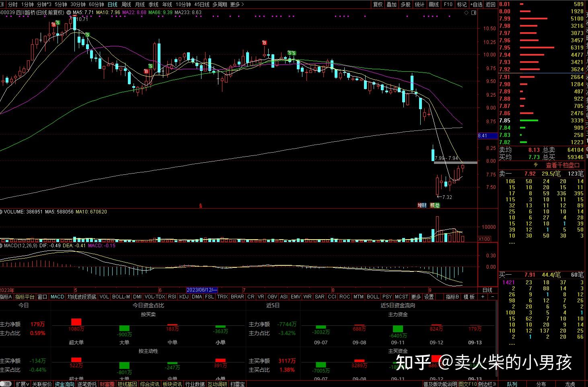Expand the 更多 timeframe list
The image size is (588, 387).
point(237,4)
